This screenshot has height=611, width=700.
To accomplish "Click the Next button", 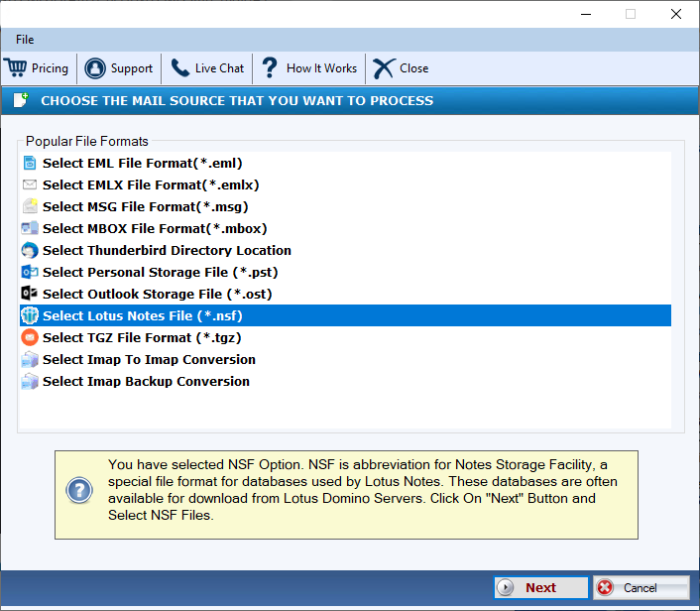I will (540, 587).
